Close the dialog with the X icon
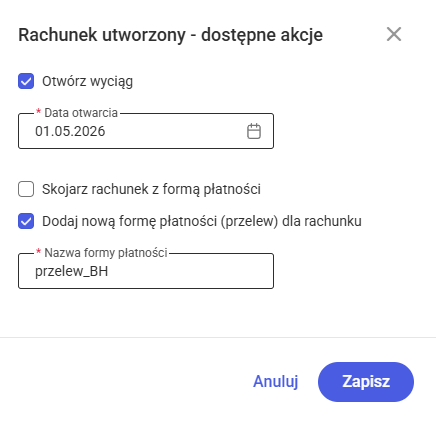The width and height of the screenshot is (436, 421). tap(394, 34)
